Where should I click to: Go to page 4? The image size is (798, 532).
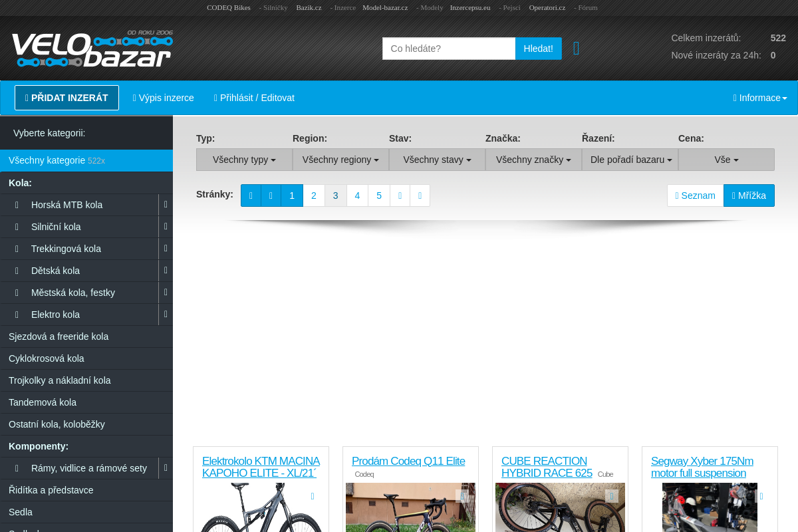(x=358, y=196)
